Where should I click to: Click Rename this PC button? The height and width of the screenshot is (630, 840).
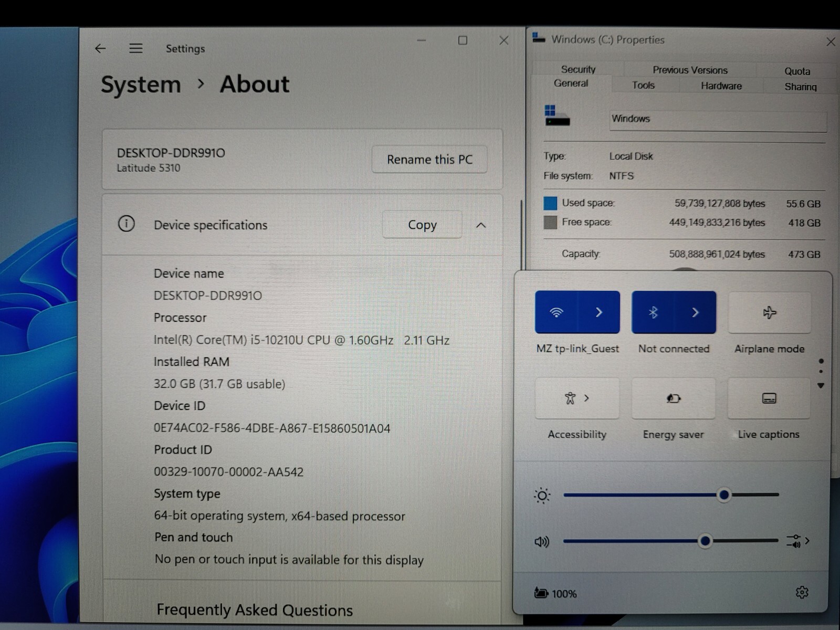point(429,159)
